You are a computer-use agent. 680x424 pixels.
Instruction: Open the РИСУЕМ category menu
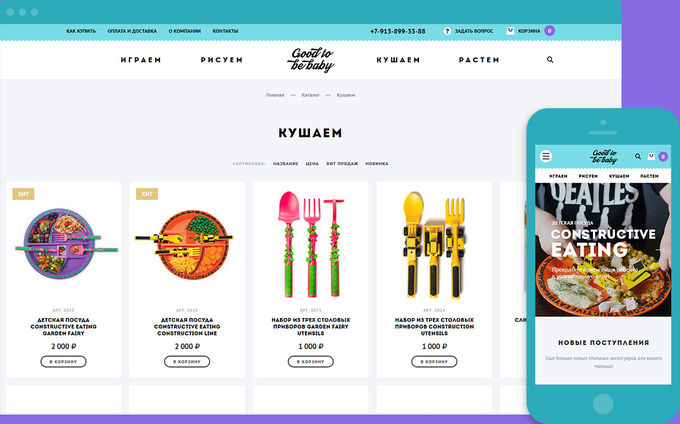click(x=222, y=60)
